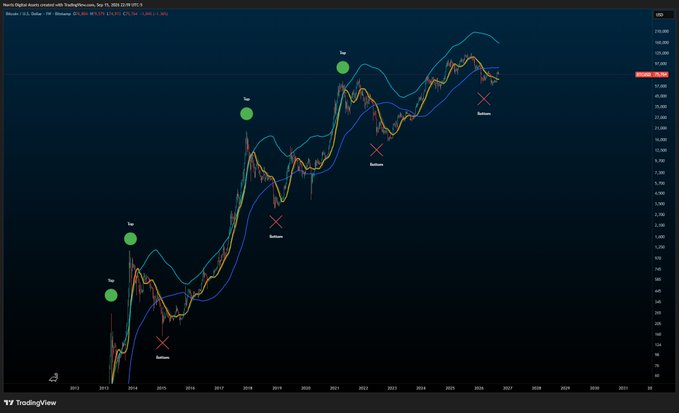This screenshot has width=679, height=413.
Task: Click the small animal drawing icon near 2012
Action: pos(53,378)
